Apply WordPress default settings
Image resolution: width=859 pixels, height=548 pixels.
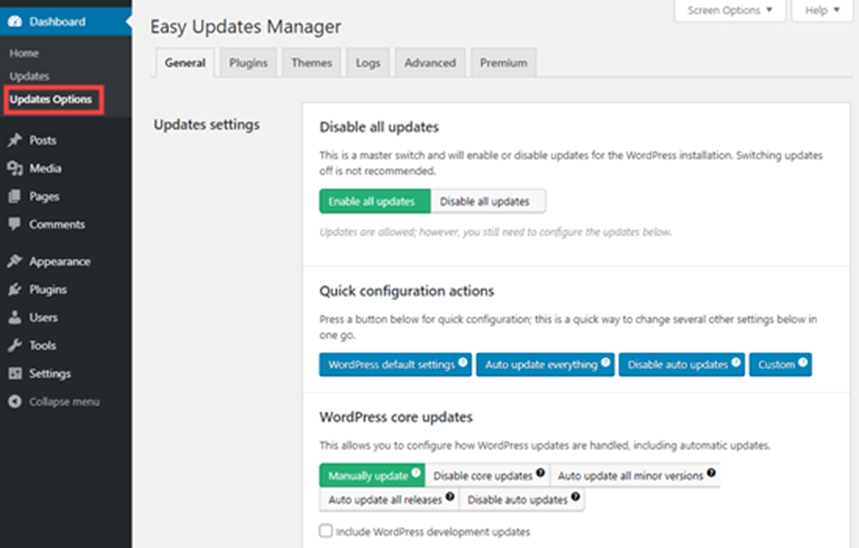[x=395, y=364]
